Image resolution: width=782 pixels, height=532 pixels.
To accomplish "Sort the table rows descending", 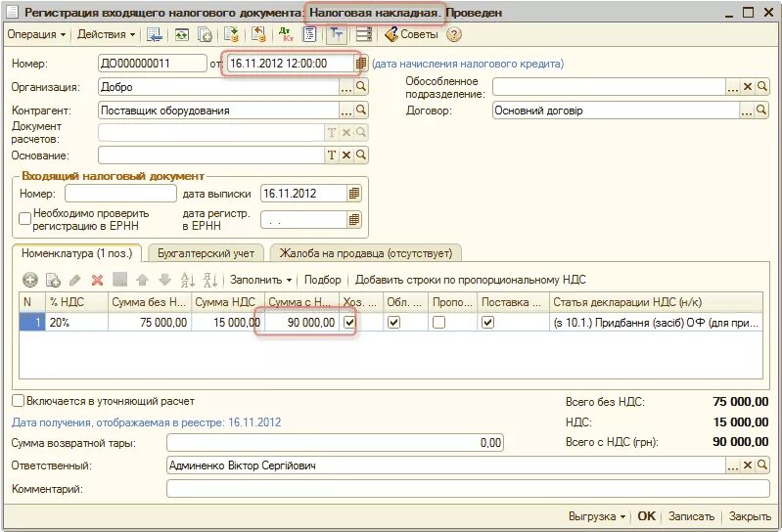I will [x=210, y=280].
